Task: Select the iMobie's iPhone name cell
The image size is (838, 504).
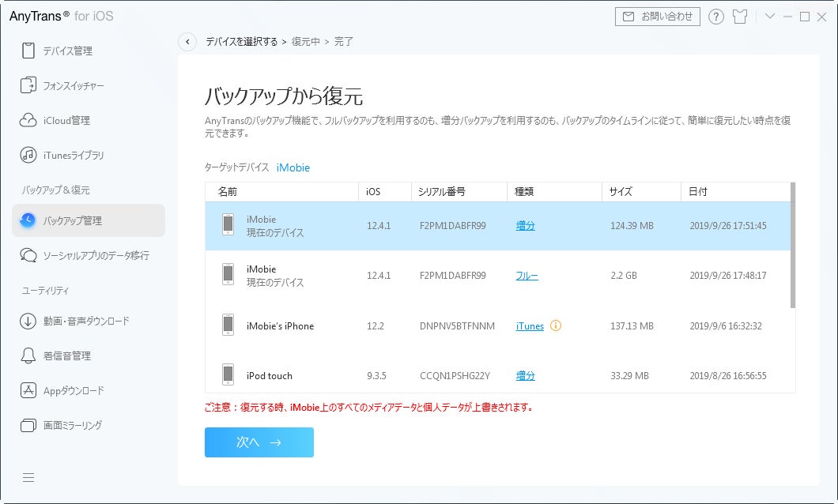Action: tap(280, 326)
